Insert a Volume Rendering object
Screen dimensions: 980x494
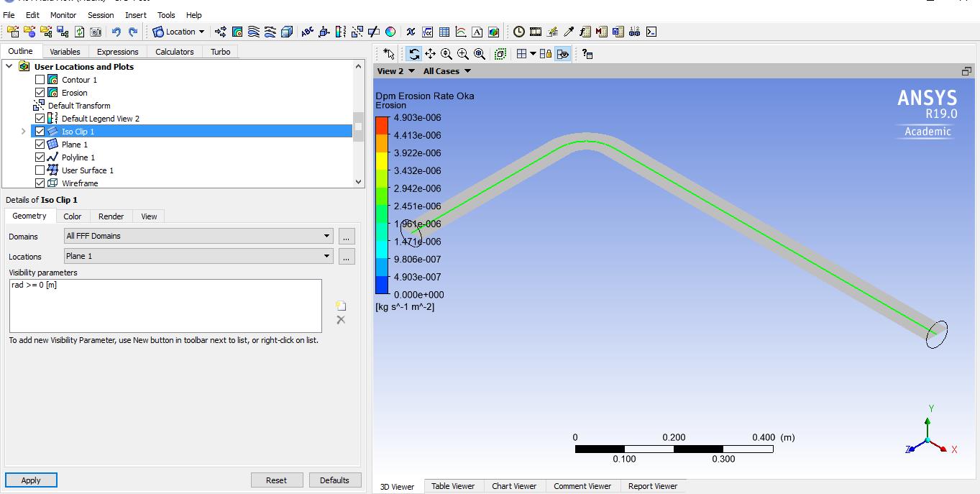coord(287,32)
